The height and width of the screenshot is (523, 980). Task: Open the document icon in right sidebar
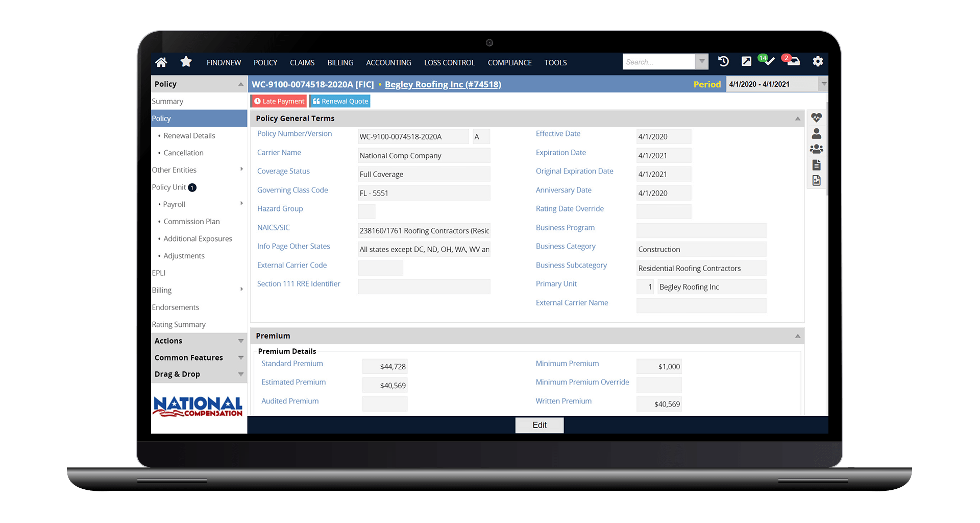point(817,165)
